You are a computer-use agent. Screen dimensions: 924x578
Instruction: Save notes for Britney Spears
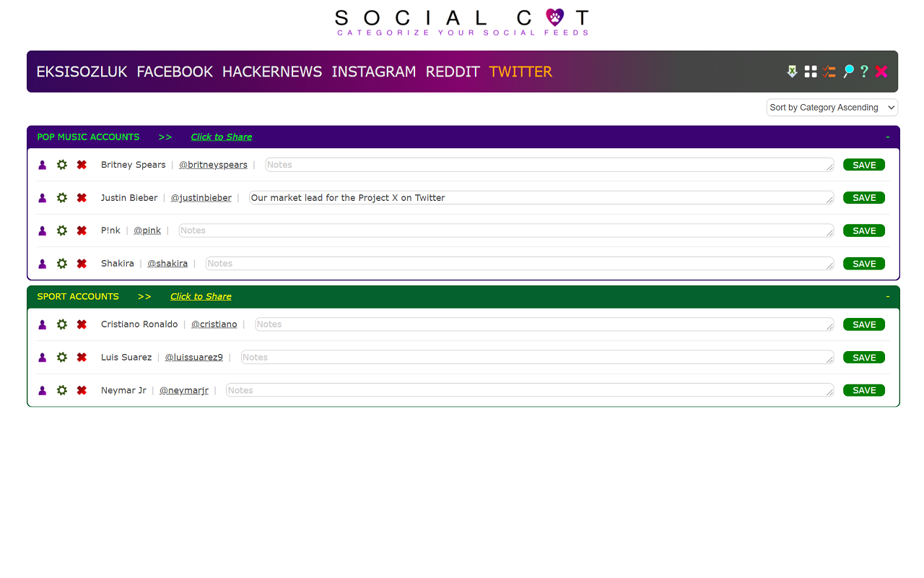pyautogui.click(x=864, y=165)
